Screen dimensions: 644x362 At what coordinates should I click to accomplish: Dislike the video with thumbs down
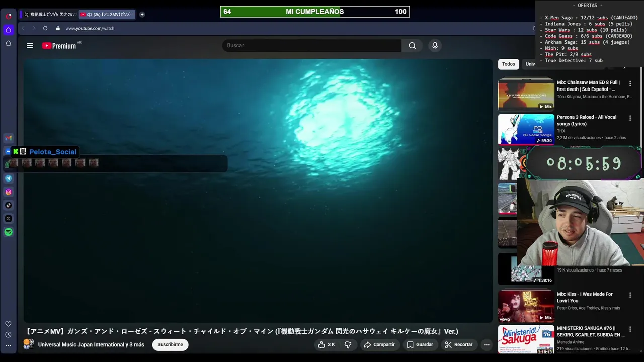click(348, 345)
